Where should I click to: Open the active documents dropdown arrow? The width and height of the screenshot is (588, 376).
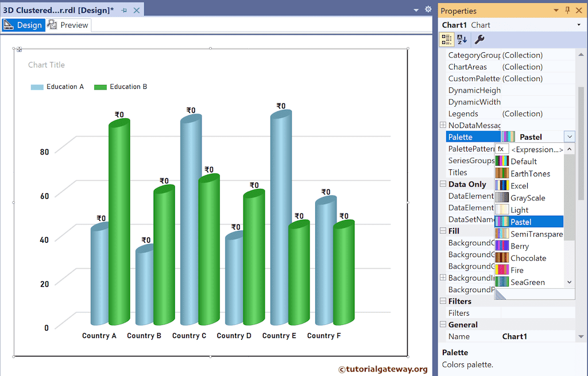416,10
